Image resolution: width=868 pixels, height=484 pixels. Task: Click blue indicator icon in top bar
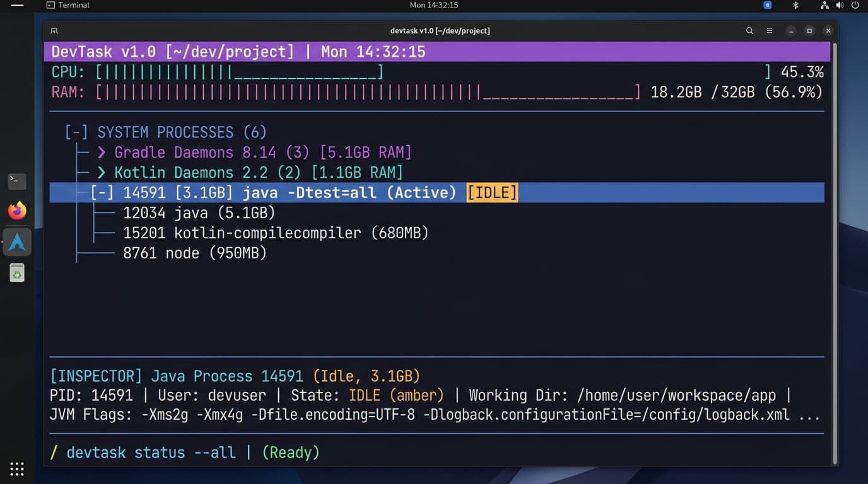pos(768,5)
